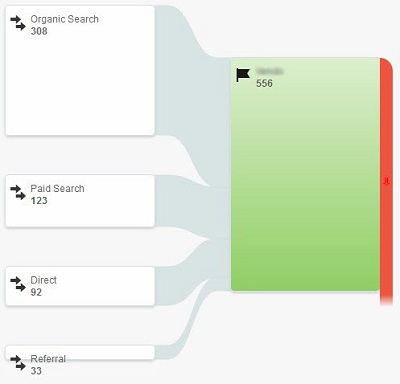
Task: Click the goal flag icon
Action: pos(243,75)
